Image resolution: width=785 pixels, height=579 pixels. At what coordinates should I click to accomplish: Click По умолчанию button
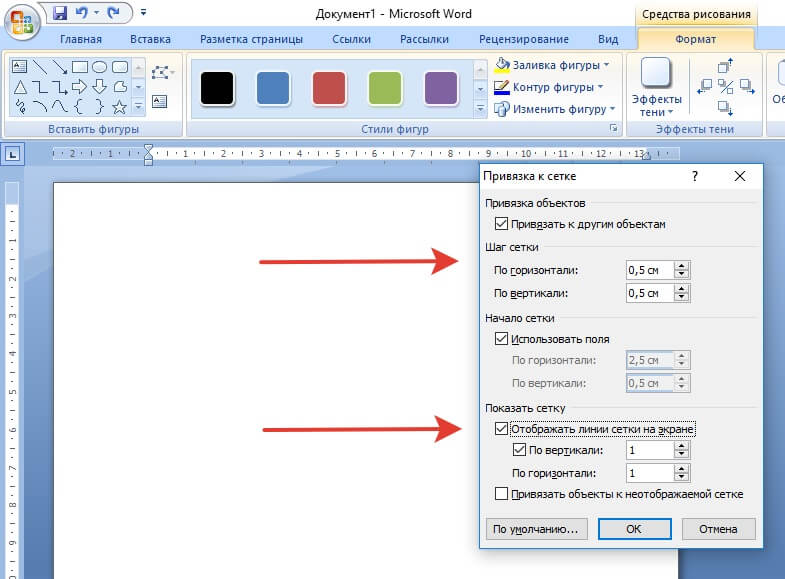(535, 529)
